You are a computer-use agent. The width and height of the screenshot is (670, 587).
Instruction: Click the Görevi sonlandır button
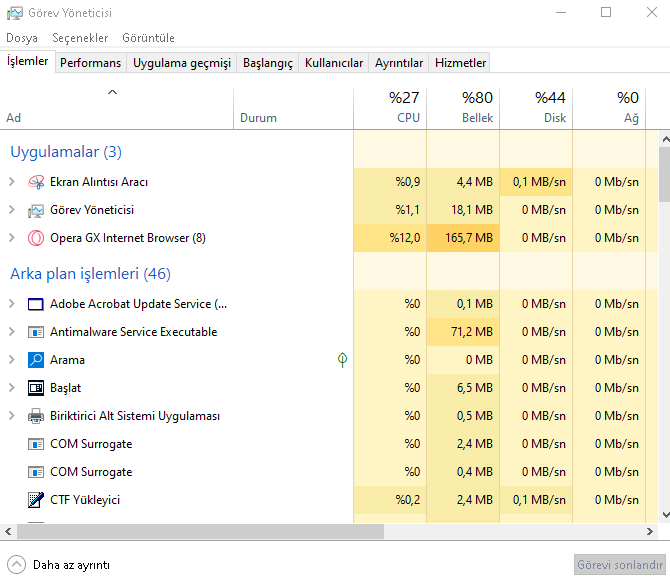[x=620, y=565]
